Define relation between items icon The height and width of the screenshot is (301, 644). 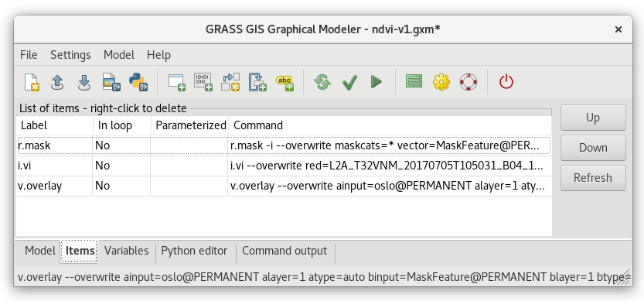click(230, 82)
